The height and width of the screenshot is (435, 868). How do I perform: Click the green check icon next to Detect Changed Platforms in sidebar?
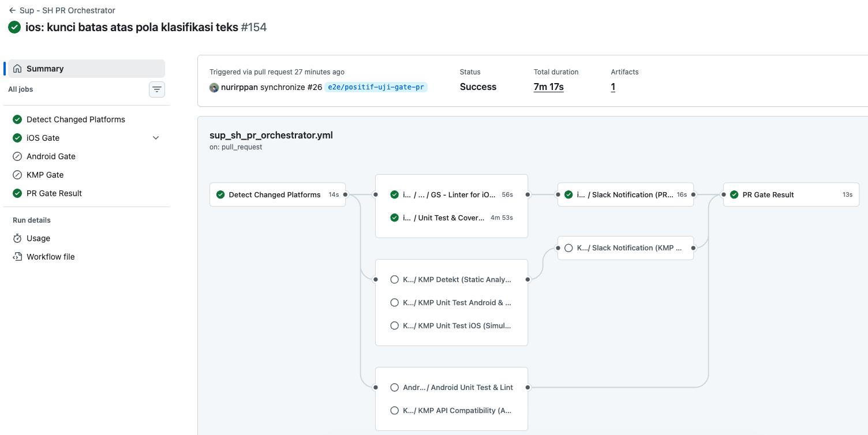[17, 119]
